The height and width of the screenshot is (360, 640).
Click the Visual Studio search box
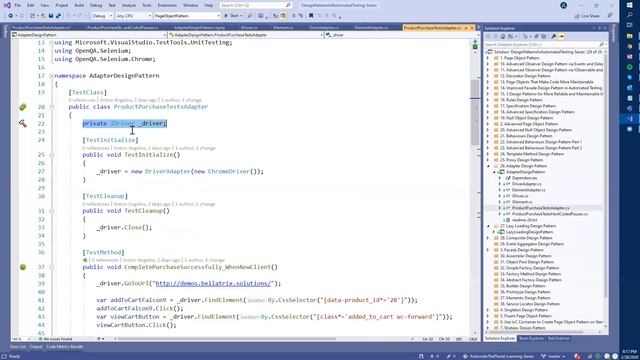tap(256, 5)
